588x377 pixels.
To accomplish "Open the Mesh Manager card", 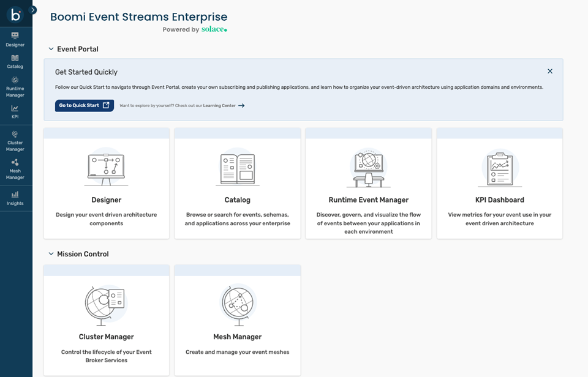I will click(238, 319).
